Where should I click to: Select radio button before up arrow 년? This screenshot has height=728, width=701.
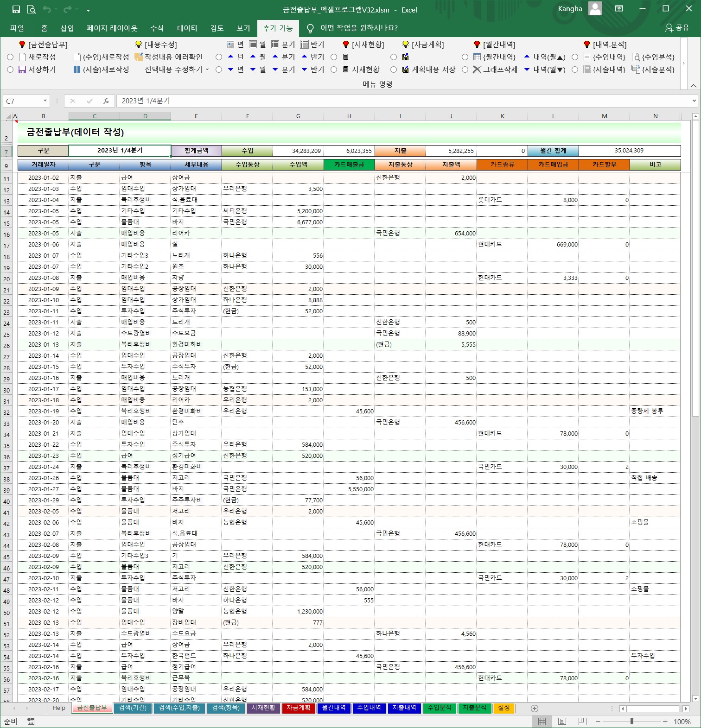click(x=219, y=57)
